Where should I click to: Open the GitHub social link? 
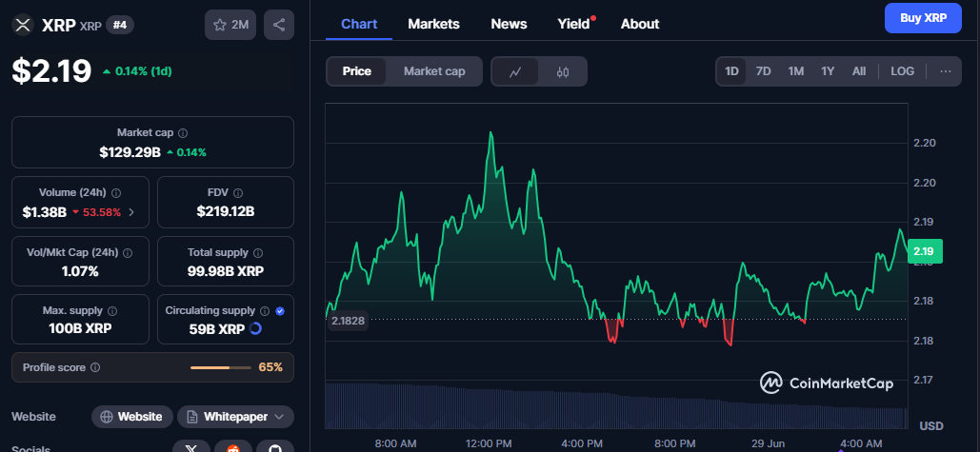point(275,447)
